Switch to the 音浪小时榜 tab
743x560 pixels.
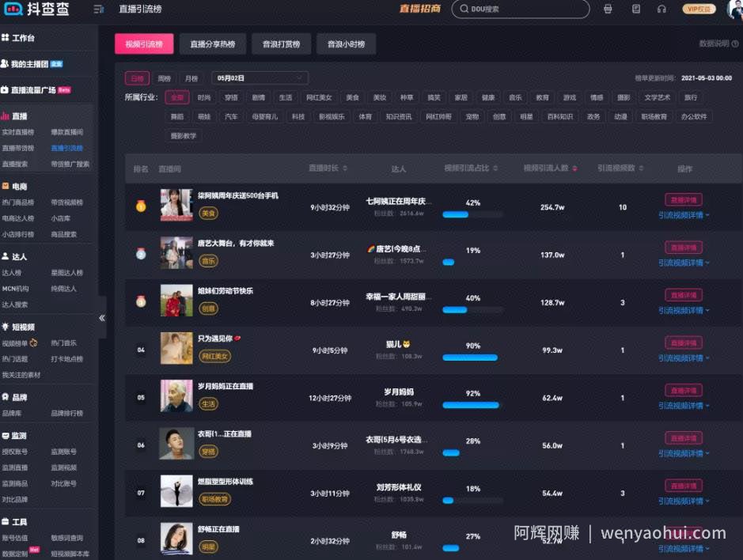346,44
